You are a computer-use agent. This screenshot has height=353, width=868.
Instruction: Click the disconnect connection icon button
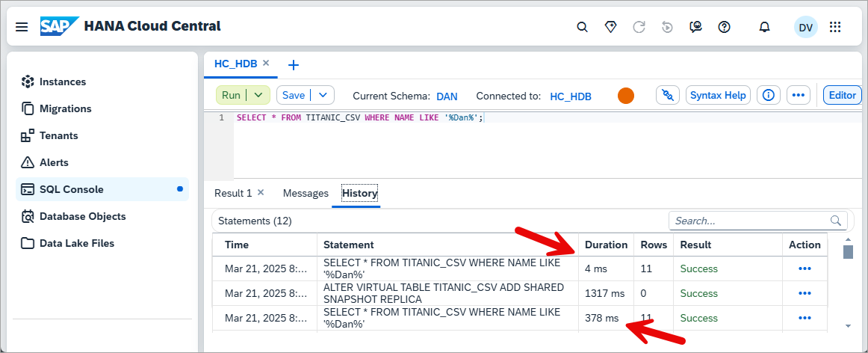[x=668, y=95]
